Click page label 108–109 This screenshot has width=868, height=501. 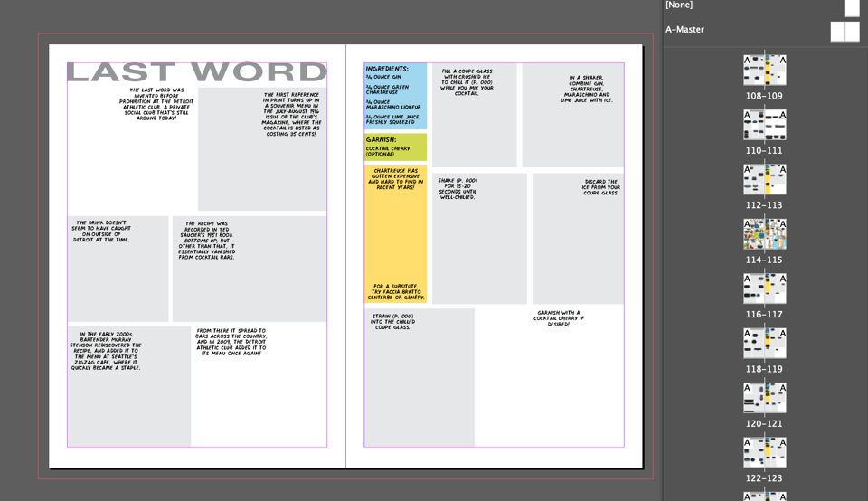point(764,96)
